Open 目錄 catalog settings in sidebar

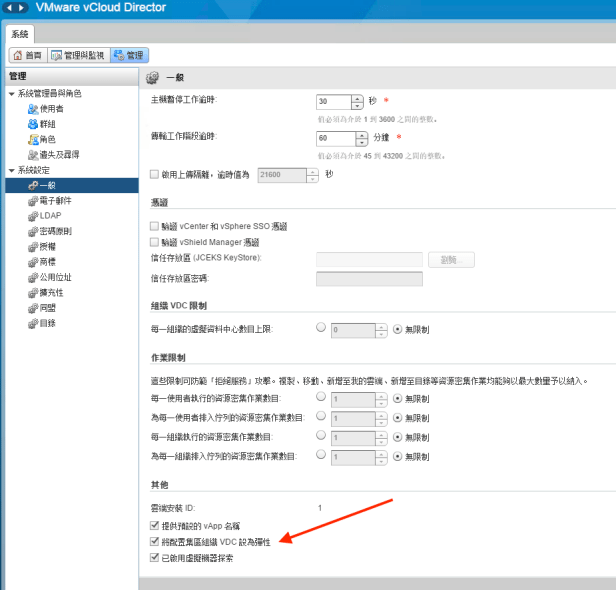pyautogui.click(x=48, y=323)
